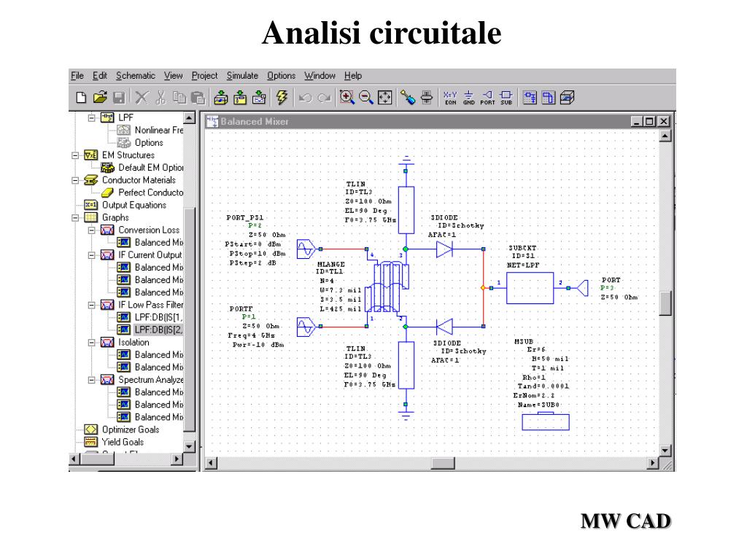The width and height of the screenshot is (747, 560).
Task: Collapse the Conductor Materials node
Action: click(x=75, y=180)
